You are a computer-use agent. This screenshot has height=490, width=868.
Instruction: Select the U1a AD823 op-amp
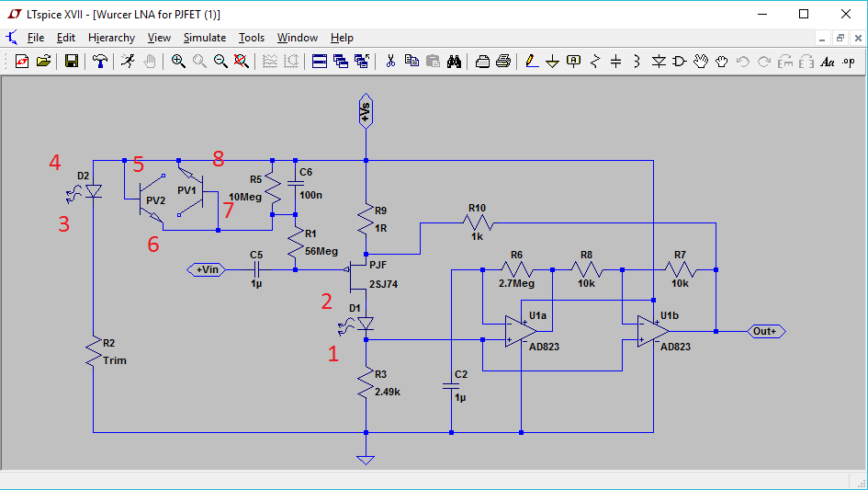[x=521, y=332]
